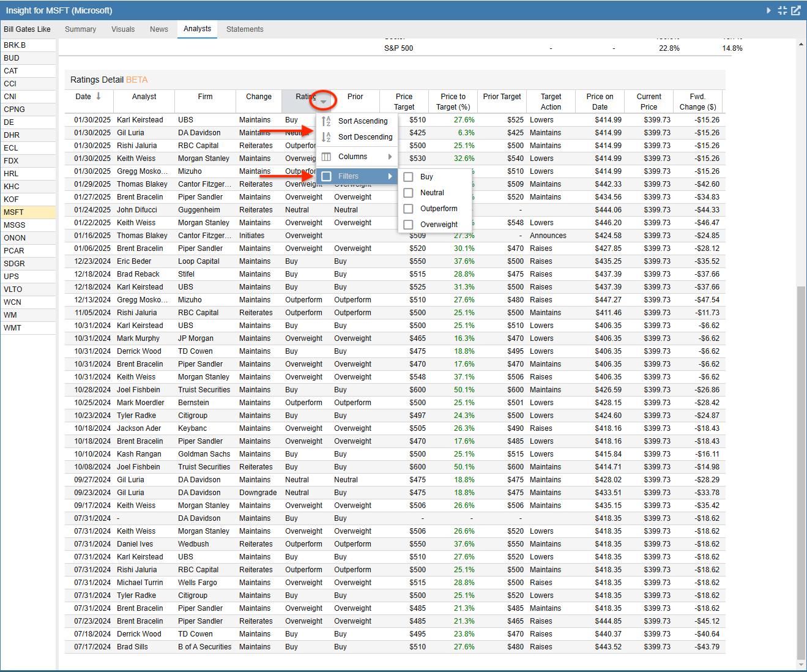Toggle the Filters checkbox in Rating menu
Screen dimensions: 807x672
[x=327, y=176]
